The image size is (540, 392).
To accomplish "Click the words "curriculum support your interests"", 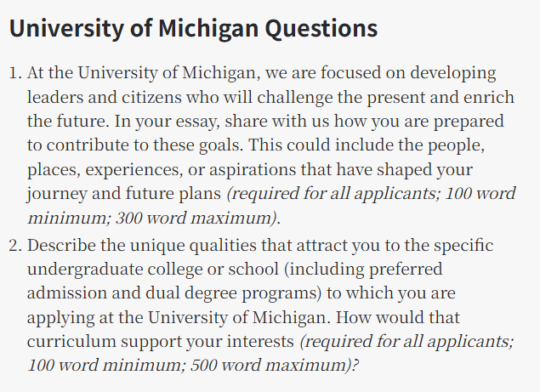I will [160, 342].
